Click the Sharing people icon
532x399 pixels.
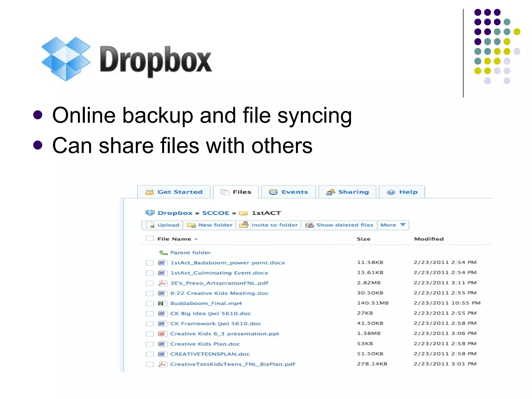click(330, 192)
